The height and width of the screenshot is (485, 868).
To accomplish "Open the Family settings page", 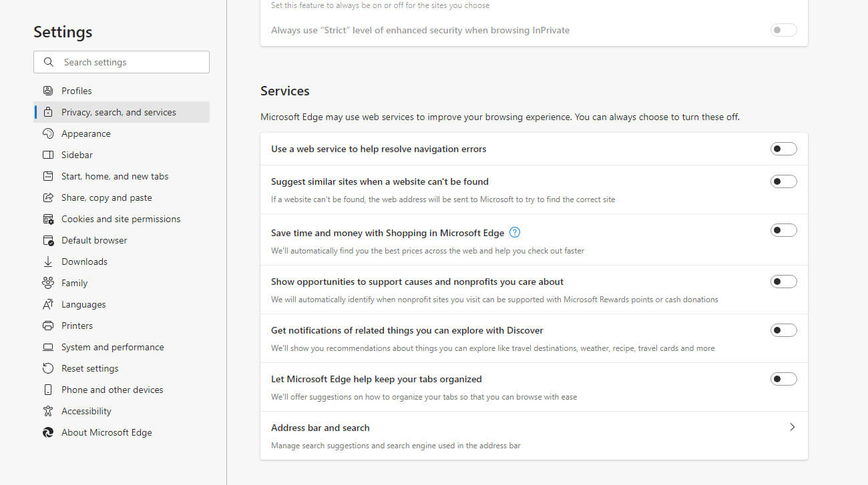I will click(x=73, y=282).
